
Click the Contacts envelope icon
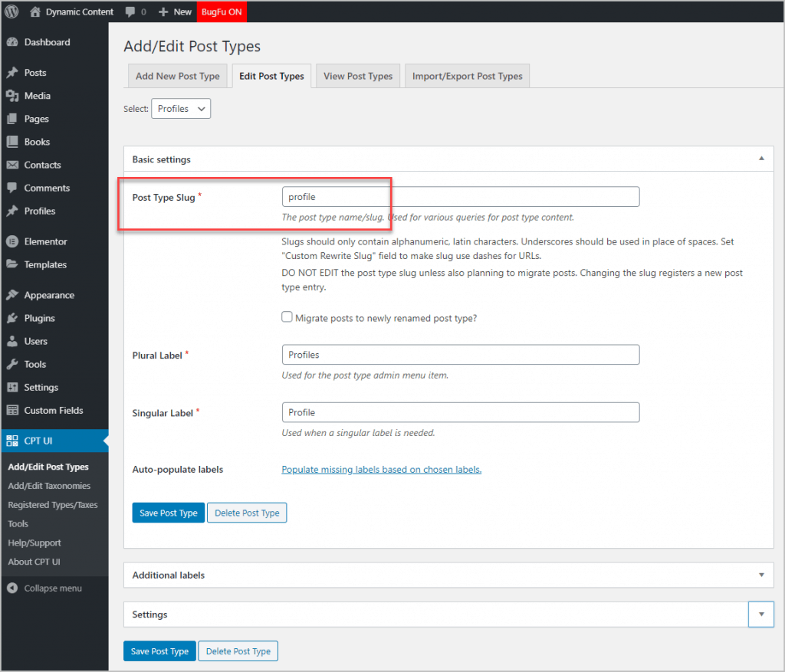[x=12, y=165]
